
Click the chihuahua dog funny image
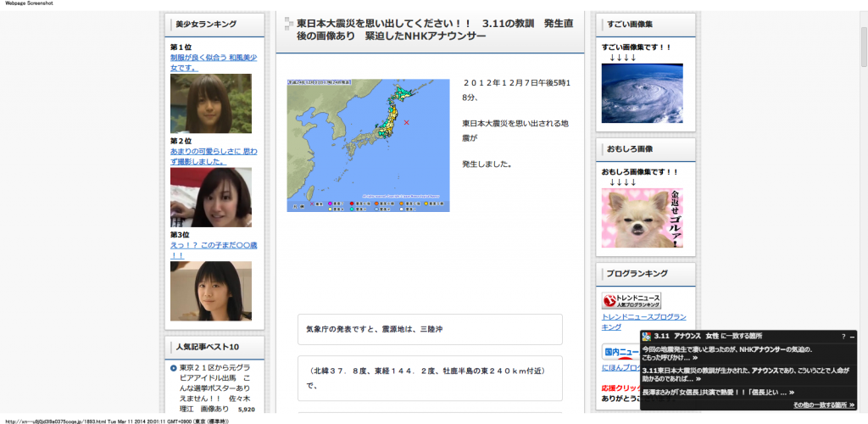(643, 218)
